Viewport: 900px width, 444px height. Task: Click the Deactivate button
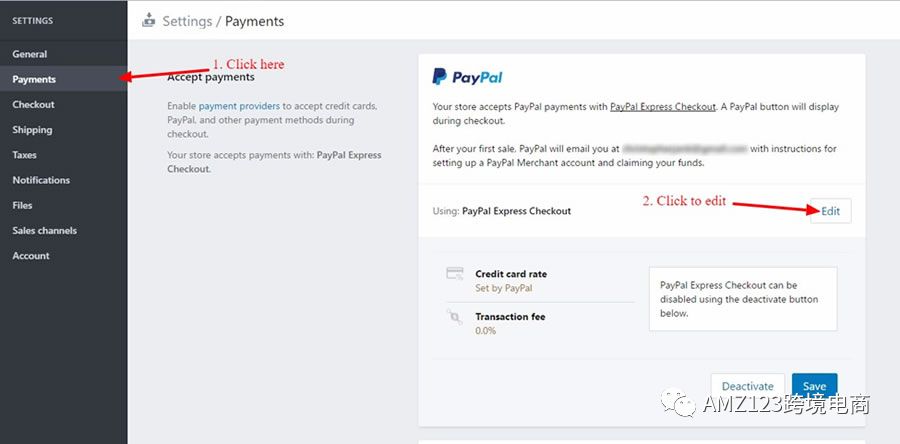(x=748, y=386)
